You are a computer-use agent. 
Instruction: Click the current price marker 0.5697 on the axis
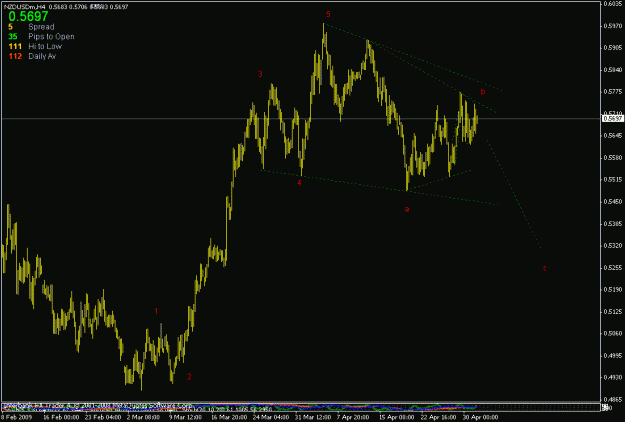click(x=613, y=119)
